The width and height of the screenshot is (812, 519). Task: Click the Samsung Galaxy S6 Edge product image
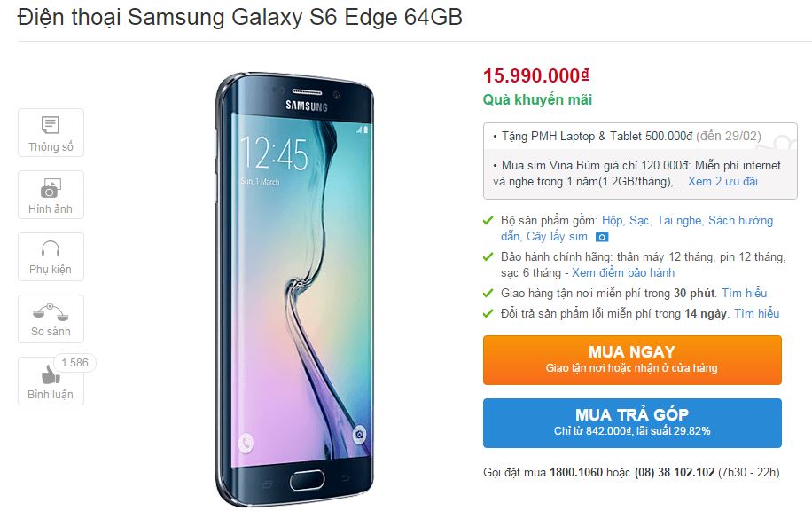(294, 289)
